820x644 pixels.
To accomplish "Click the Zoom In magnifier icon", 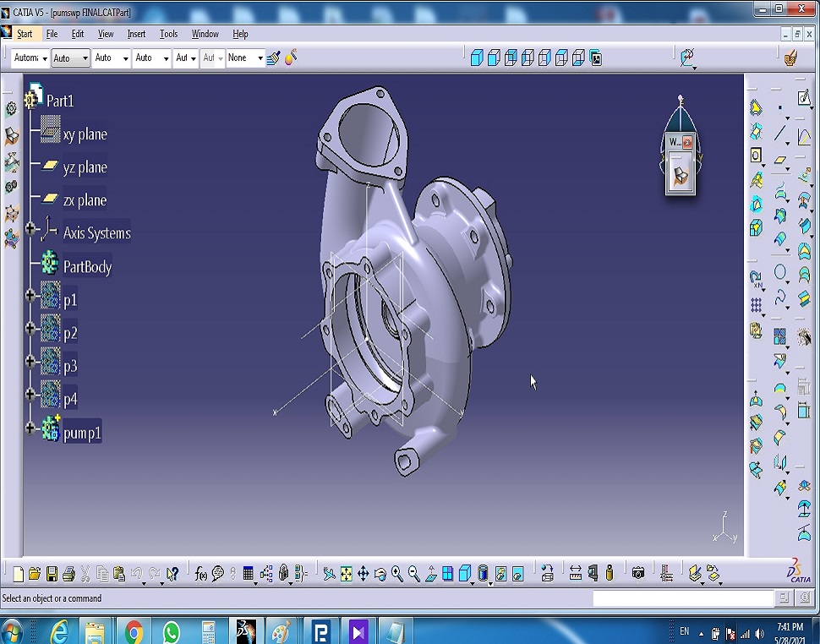I will coord(397,574).
